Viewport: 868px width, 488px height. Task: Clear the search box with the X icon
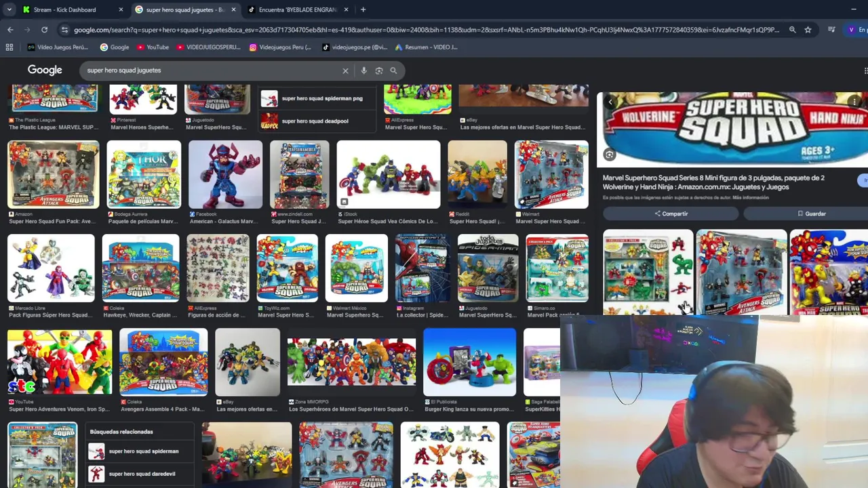click(345, 70)
